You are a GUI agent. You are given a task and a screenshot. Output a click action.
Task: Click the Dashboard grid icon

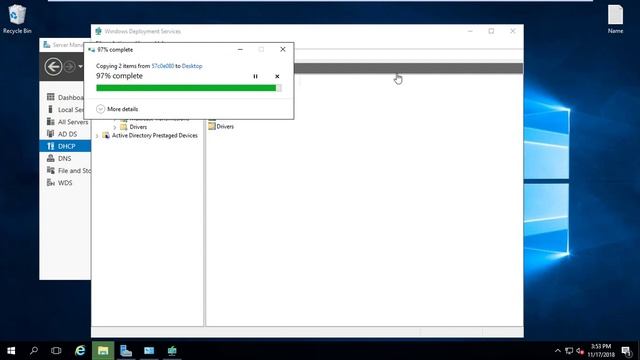click(51, 97)
